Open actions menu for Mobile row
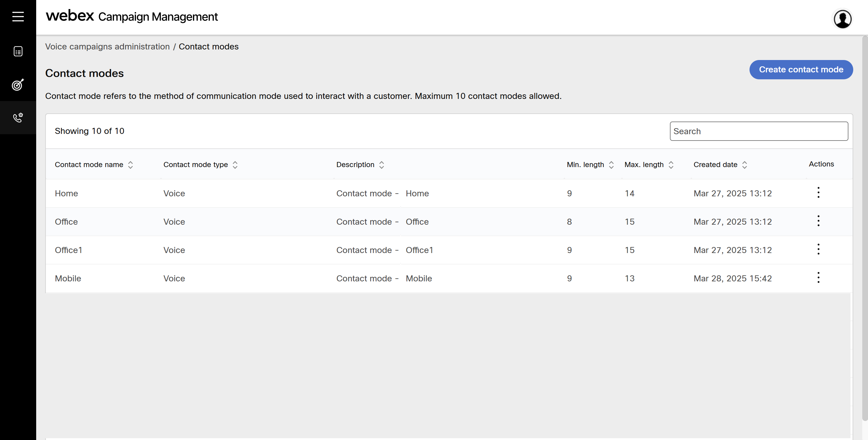 point(818,278)
